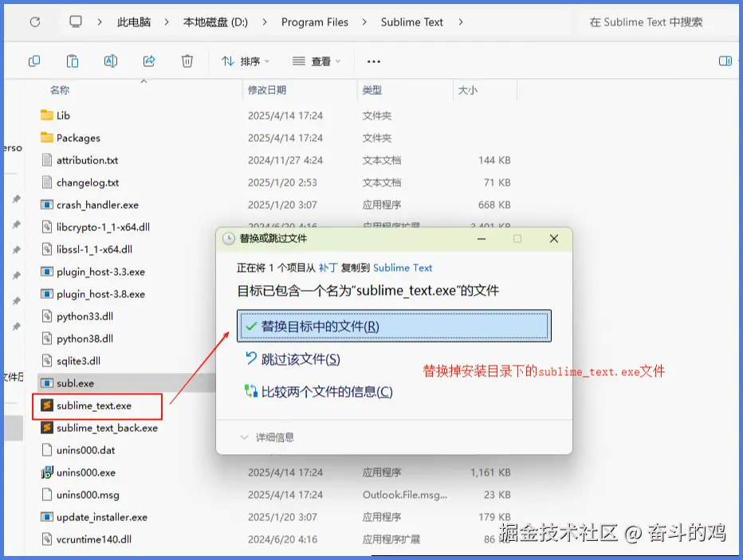Sort by 大小 column header
The image size is (743, 560).
[x=468, y=90]
